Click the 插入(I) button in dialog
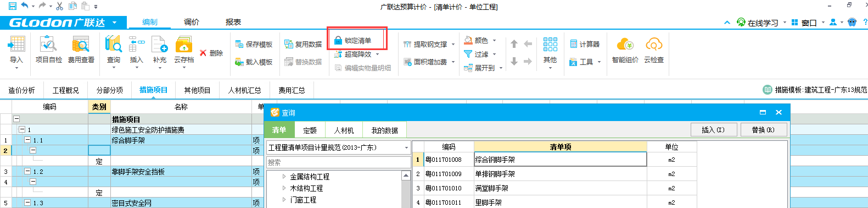Screen dimensions: 868x208 tap(713, 130)
